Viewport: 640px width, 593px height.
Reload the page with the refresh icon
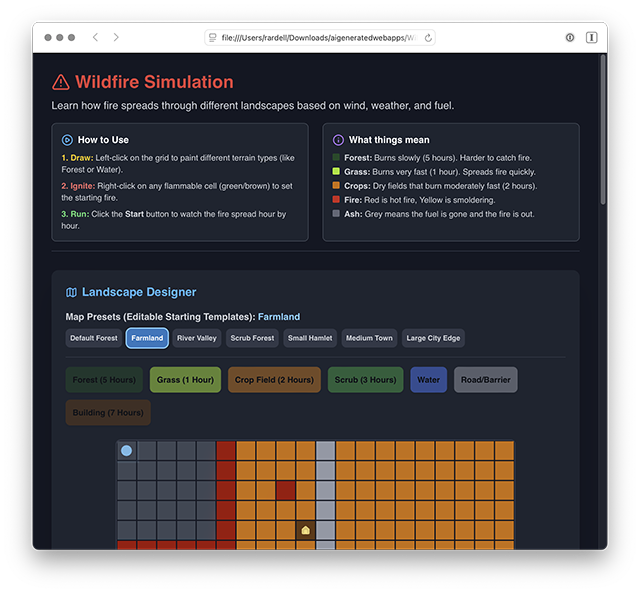[x=428, y=37]
